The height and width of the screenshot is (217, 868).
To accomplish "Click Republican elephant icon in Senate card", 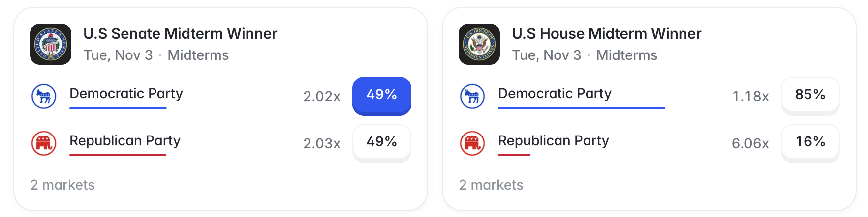I will pyautogui.click(x=44, y=143).
